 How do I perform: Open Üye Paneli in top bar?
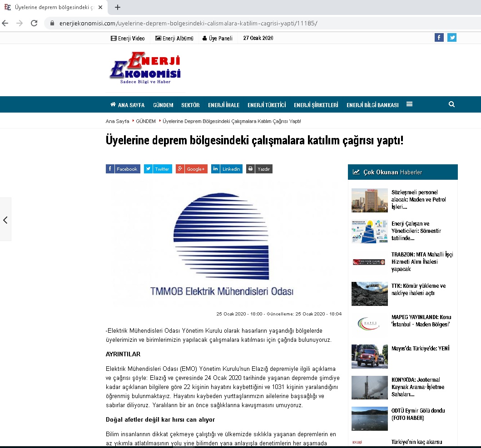tap(218, 38)
